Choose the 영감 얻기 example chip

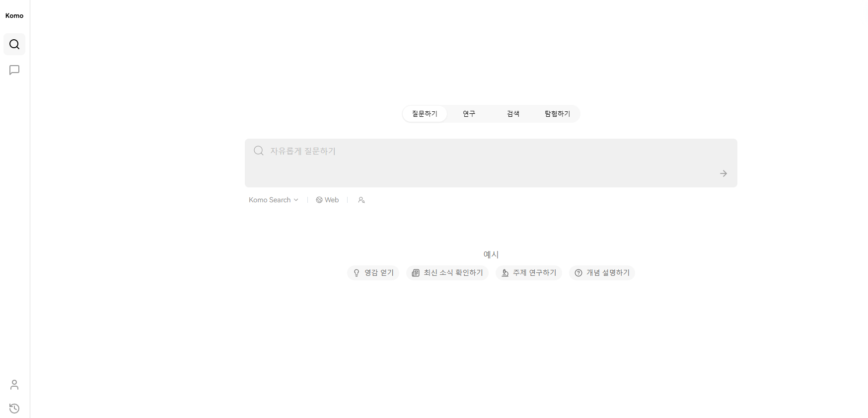(x=373, y=273)
